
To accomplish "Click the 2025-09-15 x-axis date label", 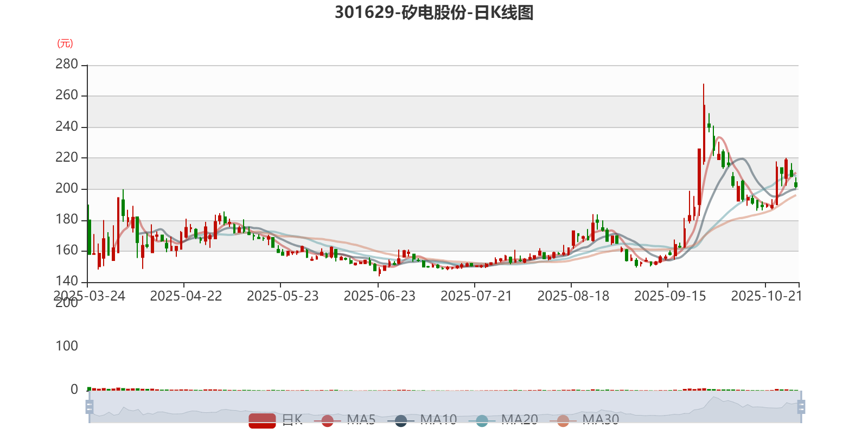I will (670, 296).
